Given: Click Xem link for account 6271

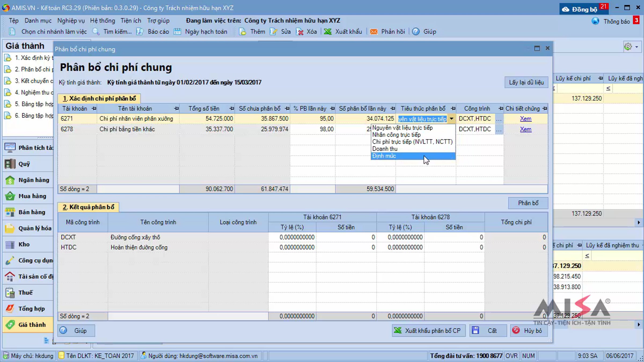Looking at the screenshot, I should pyautogui.click(x=525, y=119).
